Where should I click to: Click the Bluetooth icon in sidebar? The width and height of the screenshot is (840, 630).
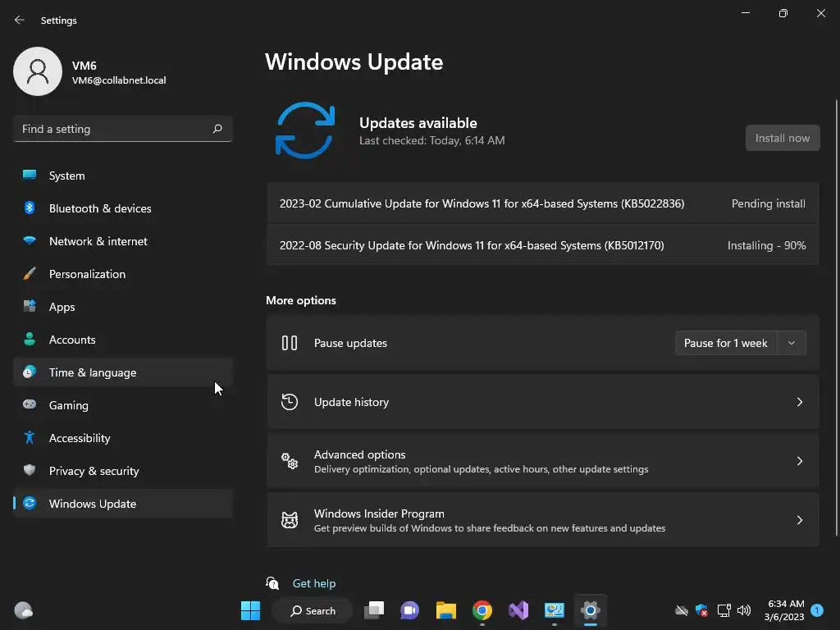click(x=30, y=208)
